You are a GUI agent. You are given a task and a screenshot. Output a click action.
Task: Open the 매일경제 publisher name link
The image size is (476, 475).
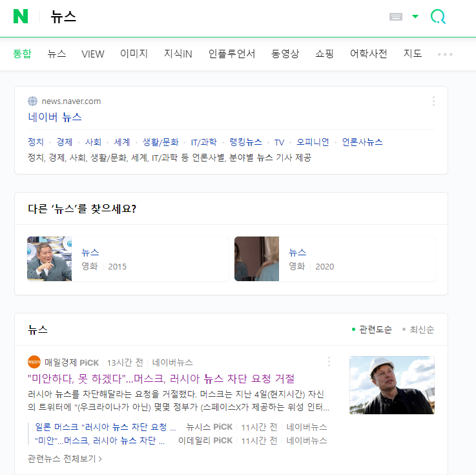click(x=61, y=362)
